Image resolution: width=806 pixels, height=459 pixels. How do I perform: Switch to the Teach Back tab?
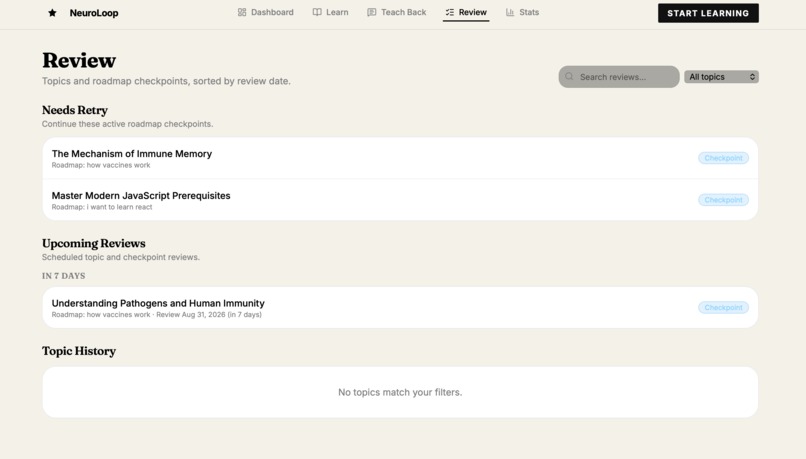coord(396,12)
